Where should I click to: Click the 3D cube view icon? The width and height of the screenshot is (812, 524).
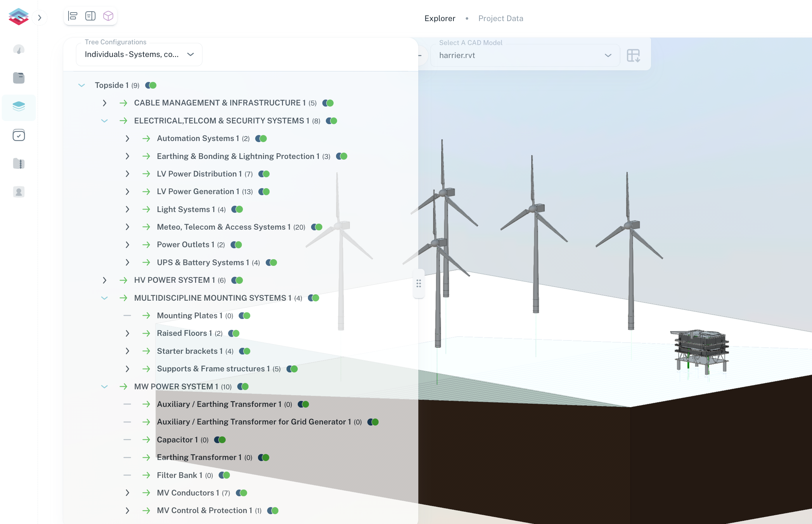108,16
